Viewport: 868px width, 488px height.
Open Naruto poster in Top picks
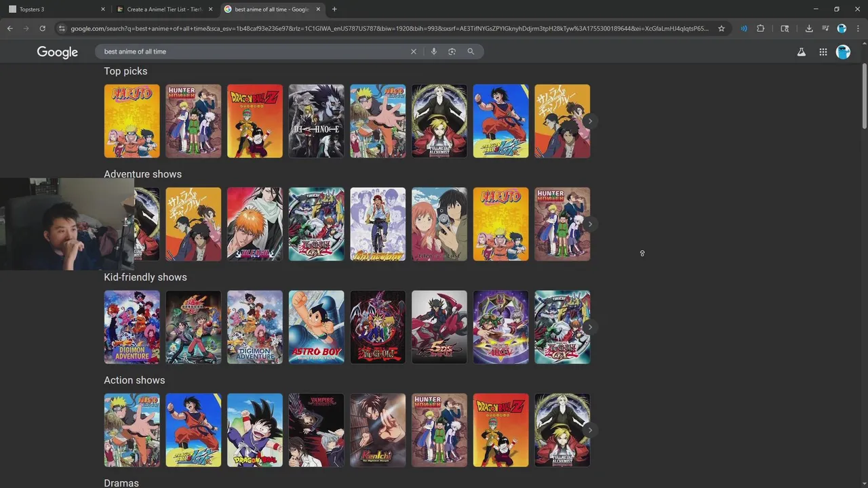pos(132,121)
